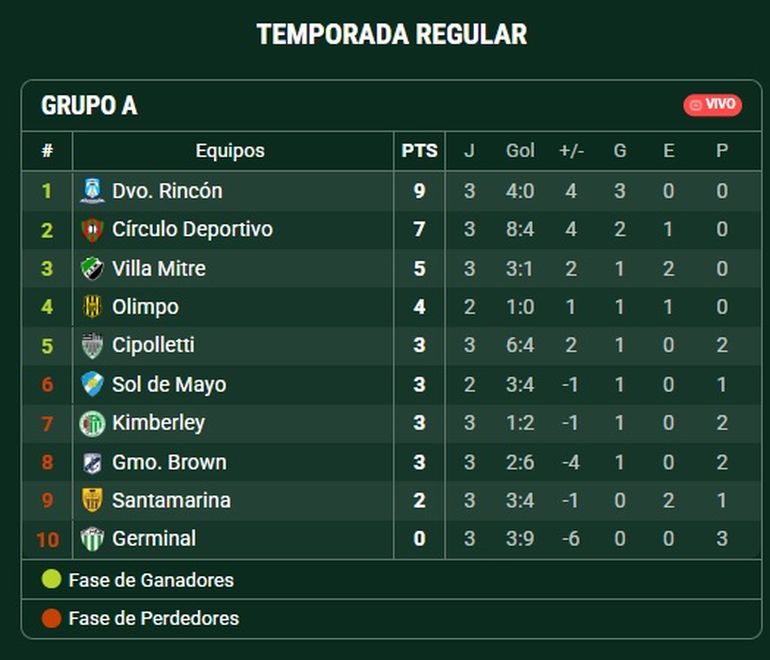Click the Cipolletti team crest
Image resolution: width=770 pixels, height=660 pixels.
[92, 345]
